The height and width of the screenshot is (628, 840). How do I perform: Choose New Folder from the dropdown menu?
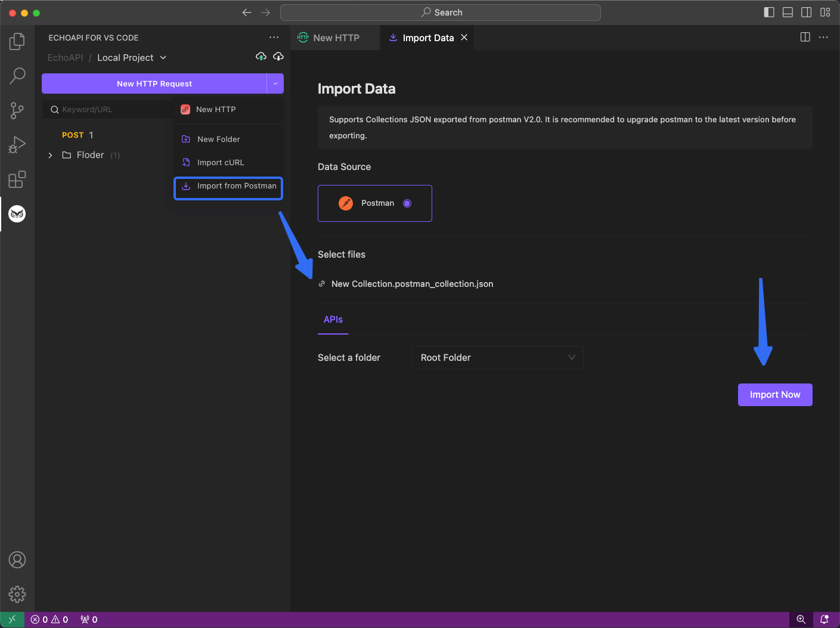pos(228,139)
